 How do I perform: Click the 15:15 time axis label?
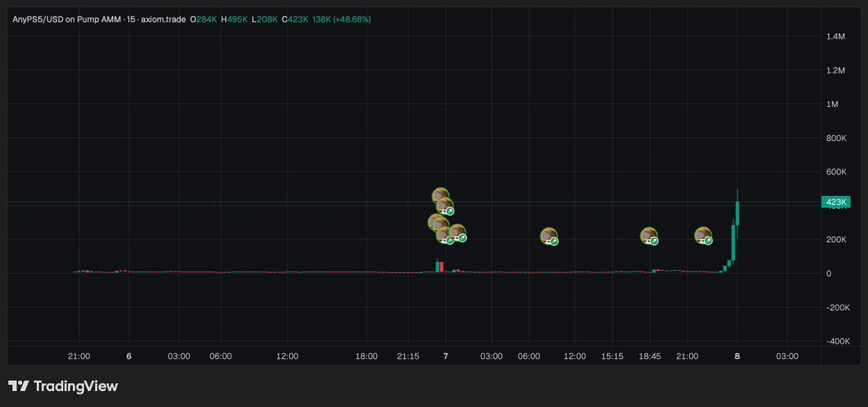[611, 356]
